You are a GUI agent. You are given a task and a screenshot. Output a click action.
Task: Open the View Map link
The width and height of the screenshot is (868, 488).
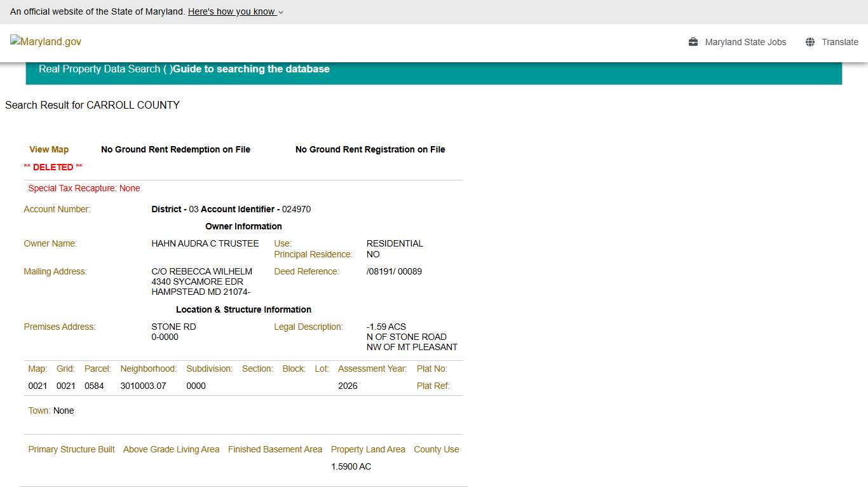click(x=49, y=150)
